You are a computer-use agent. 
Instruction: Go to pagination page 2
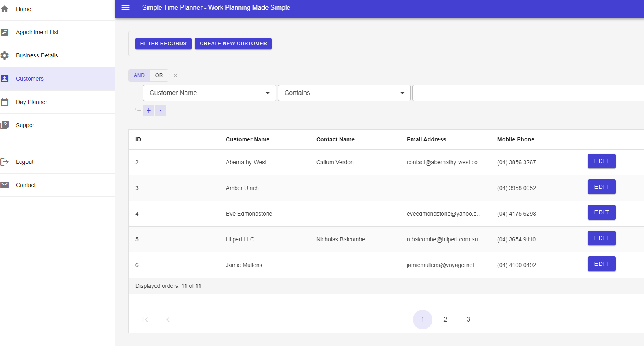(445, 320)
